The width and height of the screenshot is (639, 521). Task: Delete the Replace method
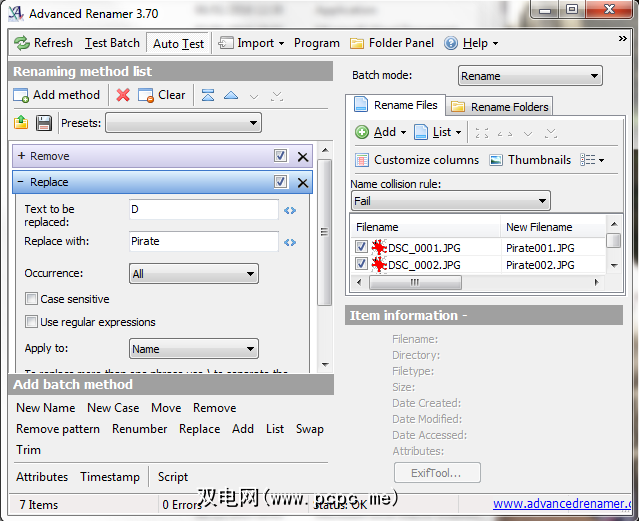(302, 183)
